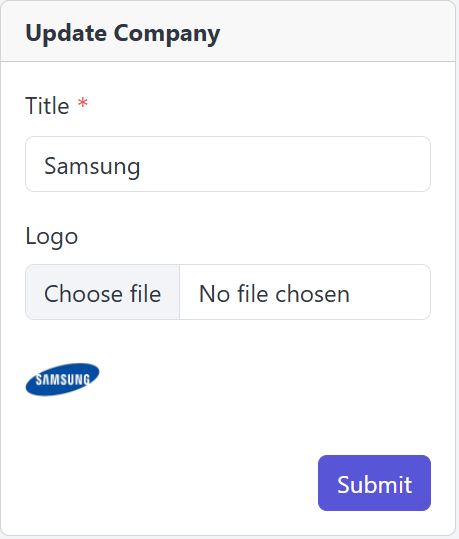Select the word "Company" in the heading
The image size is (459, 539).
[167, 34]
